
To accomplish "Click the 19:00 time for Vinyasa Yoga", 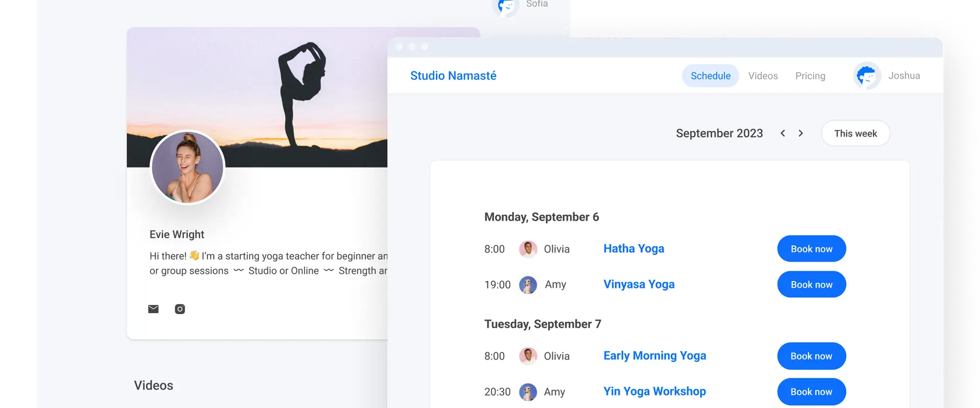I will coord(498,285).
